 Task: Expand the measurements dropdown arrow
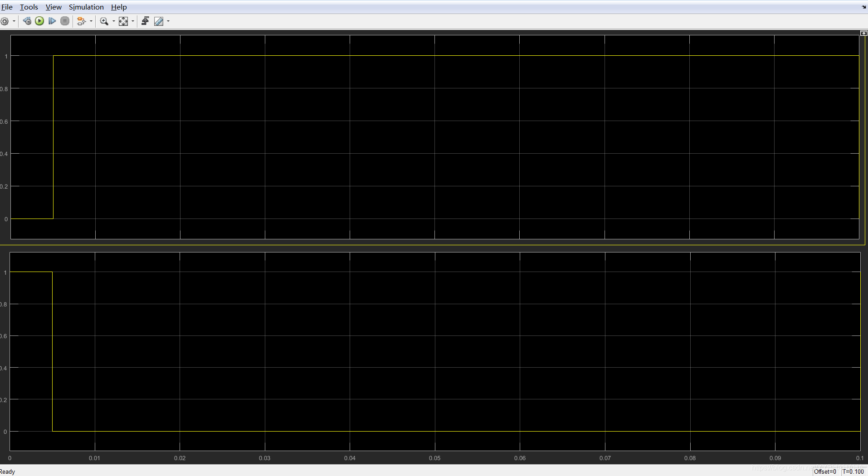point(168,21)
